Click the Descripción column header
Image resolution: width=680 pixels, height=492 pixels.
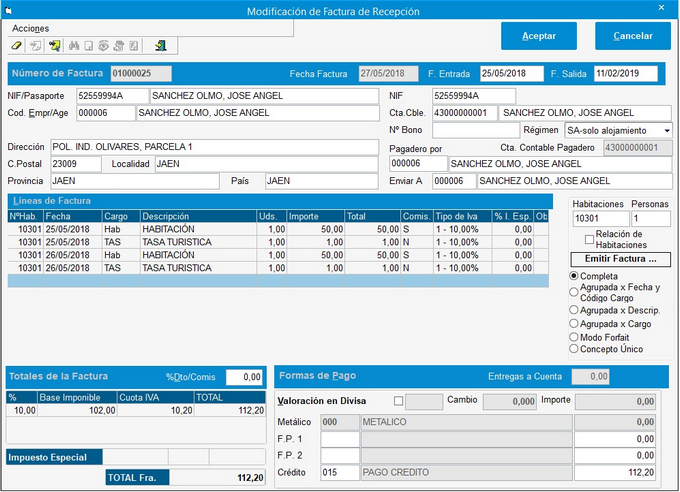(x=198, y=216)
